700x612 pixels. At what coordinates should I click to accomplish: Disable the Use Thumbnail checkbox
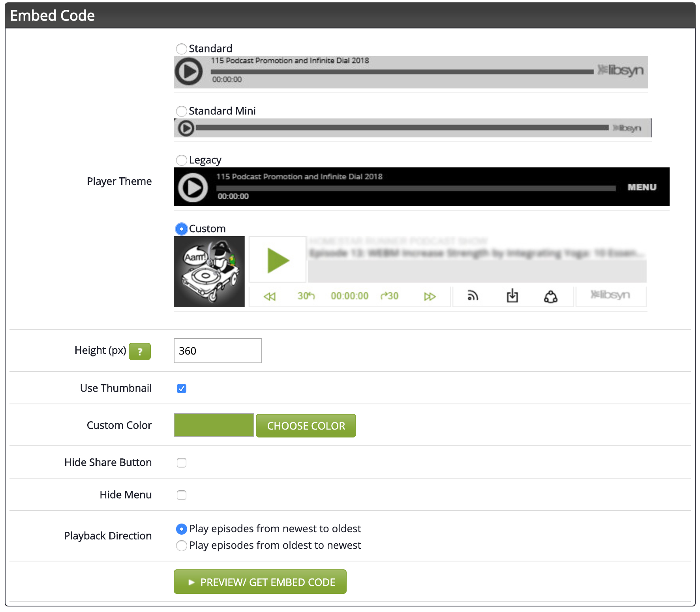click(182, 389)
